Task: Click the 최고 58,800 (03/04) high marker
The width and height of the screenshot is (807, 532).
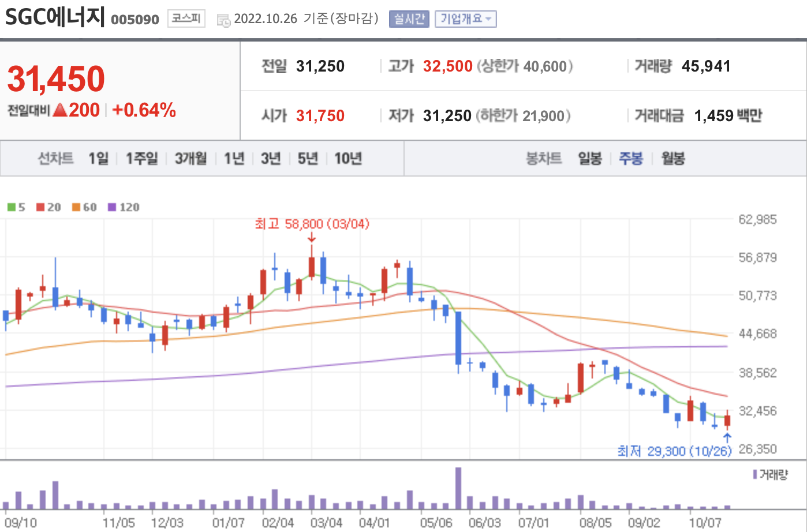Action: tap(312, 224)
